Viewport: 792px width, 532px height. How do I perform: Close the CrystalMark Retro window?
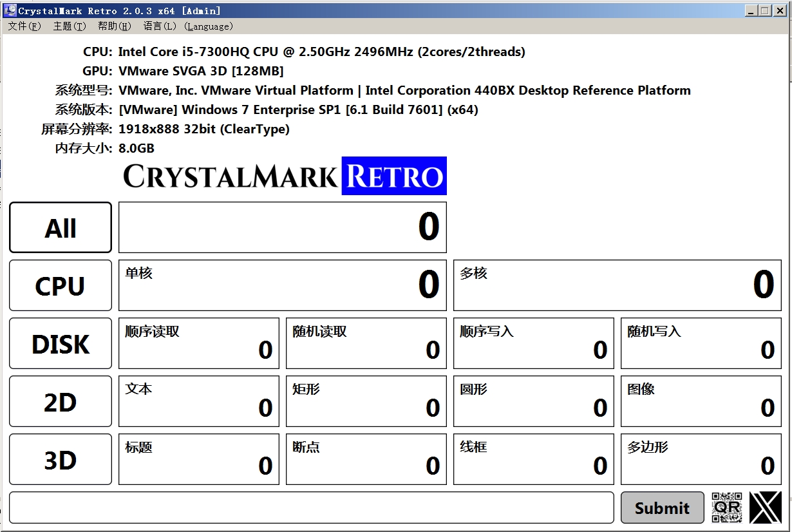point(780,10)
